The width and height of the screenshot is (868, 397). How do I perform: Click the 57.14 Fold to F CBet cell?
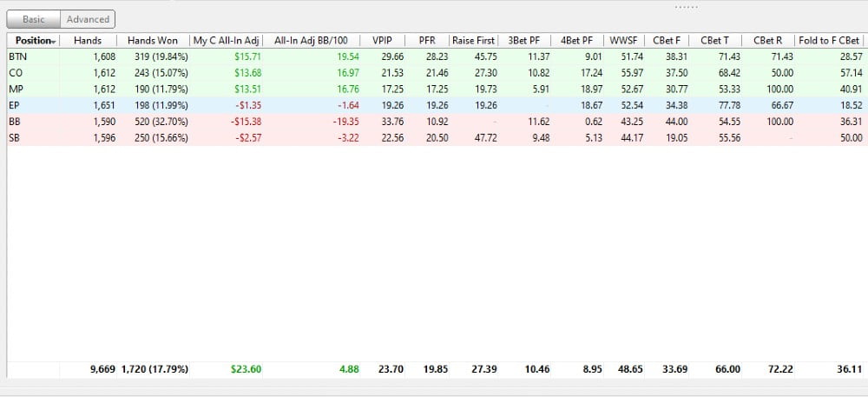click(x=851, y=72)
